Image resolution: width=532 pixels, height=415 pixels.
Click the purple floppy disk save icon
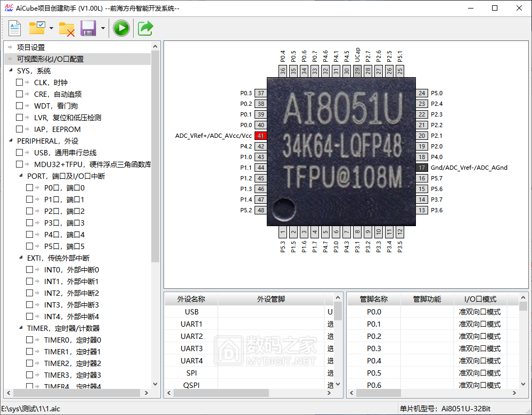click(x=88, y=28)
